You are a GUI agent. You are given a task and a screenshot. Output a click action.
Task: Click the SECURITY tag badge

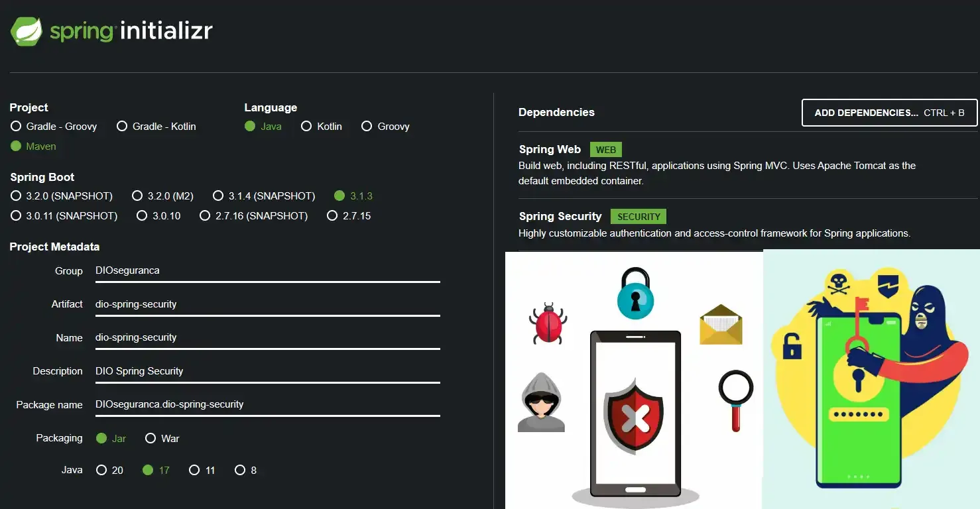click(639, 217)
